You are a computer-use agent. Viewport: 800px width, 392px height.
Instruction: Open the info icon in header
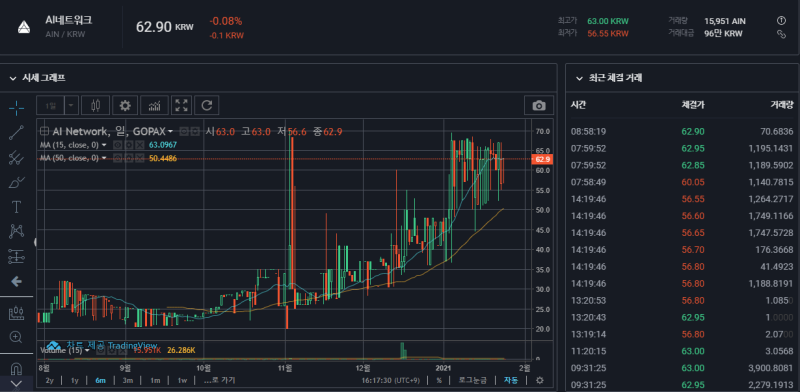tap(781, 21)
